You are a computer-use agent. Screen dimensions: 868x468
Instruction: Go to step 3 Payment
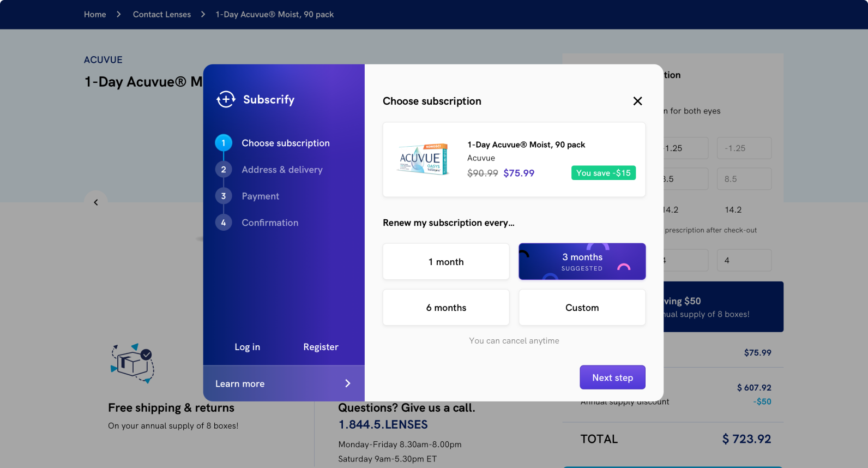point(248,196)
